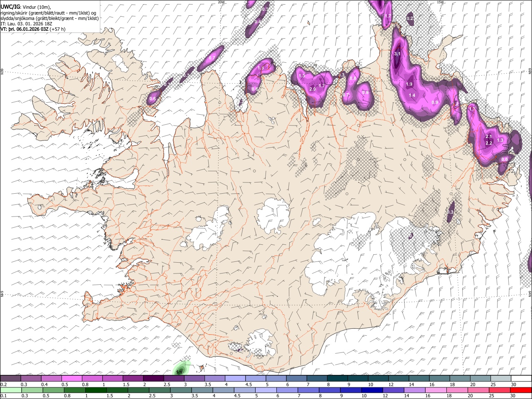Click the "12" label under upper legend row
The width and height of the screenshot is (532, 399).
click(x=391, y=384)
